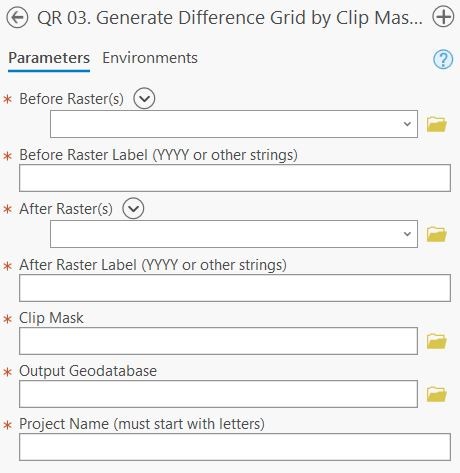Viewport: 460px width, 473px height.
Task: Browse folder for After Raster(s)
Action: pyautogui.click(x=437, y=234)
